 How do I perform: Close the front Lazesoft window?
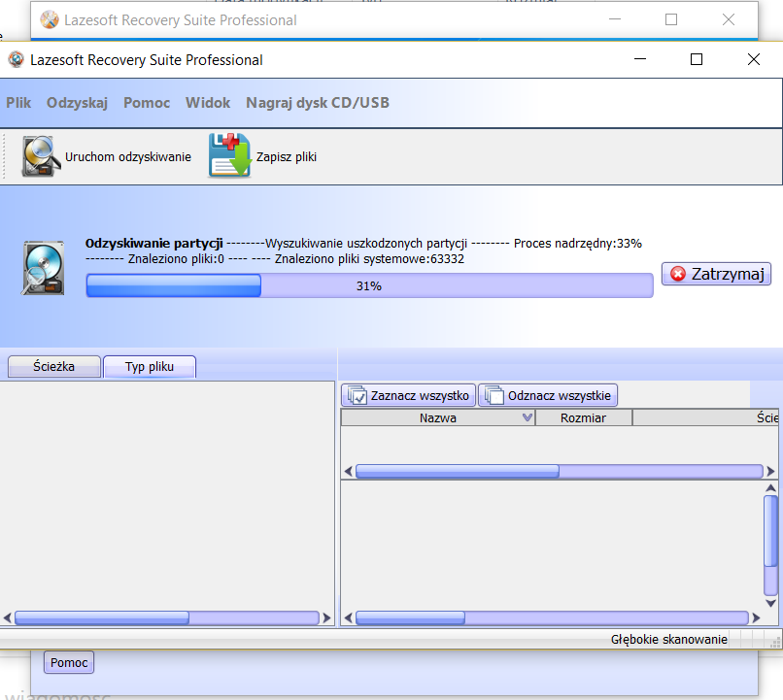point(754,59)
